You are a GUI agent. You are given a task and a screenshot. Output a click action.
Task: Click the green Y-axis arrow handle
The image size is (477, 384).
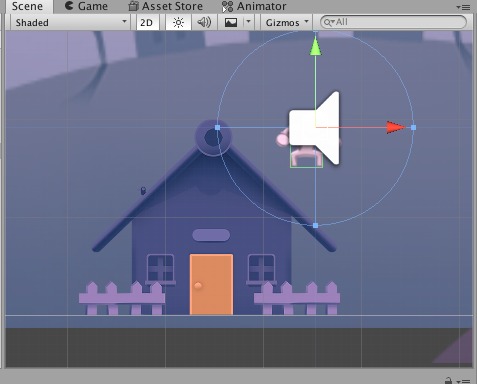(315, 45)
